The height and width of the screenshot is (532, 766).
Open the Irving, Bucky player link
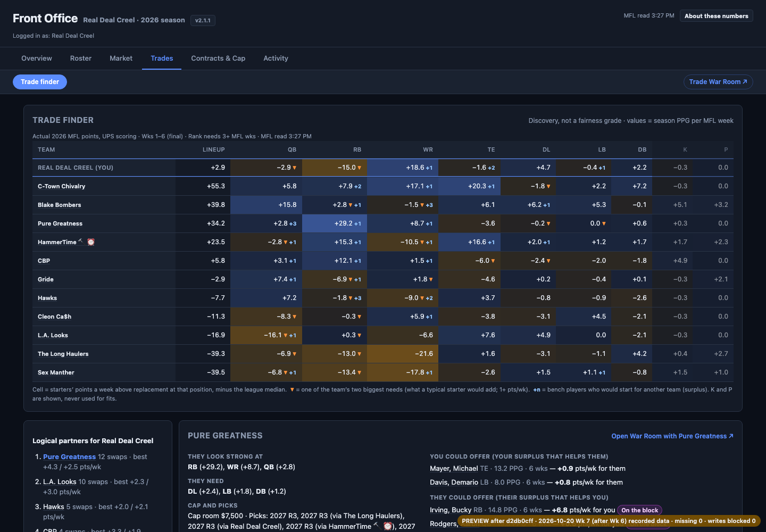[451, 510]
